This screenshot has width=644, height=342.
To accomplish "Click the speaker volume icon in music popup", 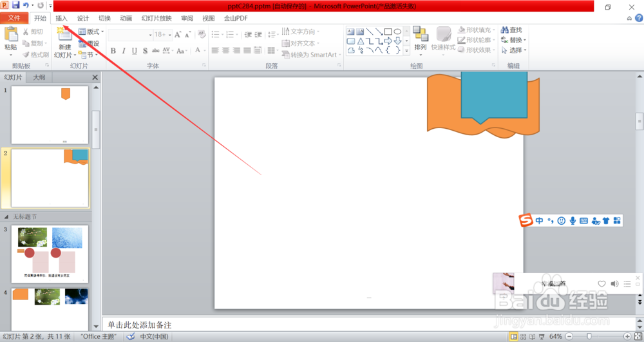I will [x=614, y=283].
